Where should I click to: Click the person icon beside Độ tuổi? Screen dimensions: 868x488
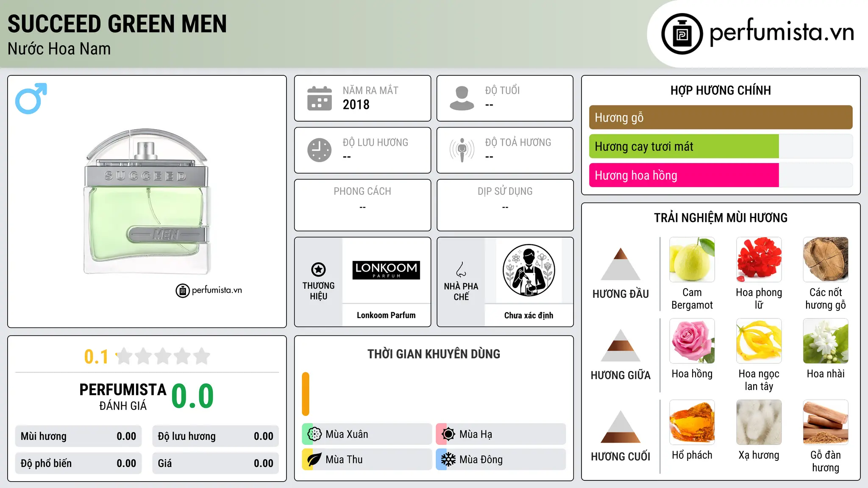pyautogui.click(x=462, y=98)
